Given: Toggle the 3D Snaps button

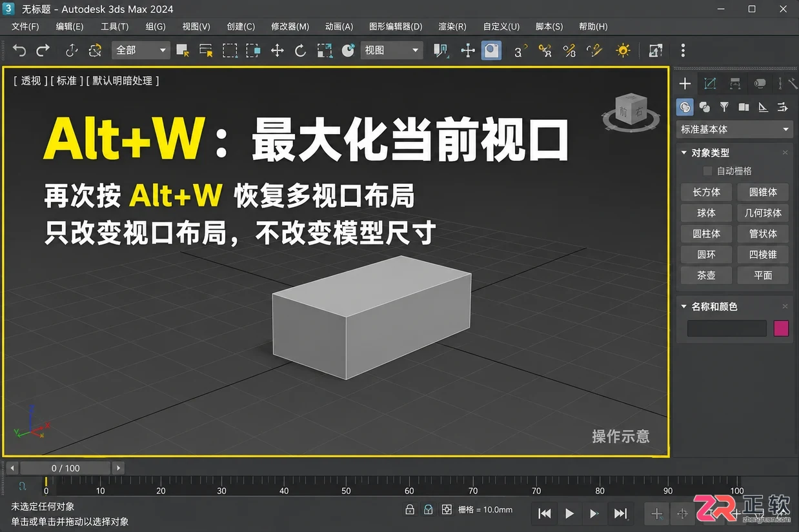Looking at the screenshot, I should point(520,50).
